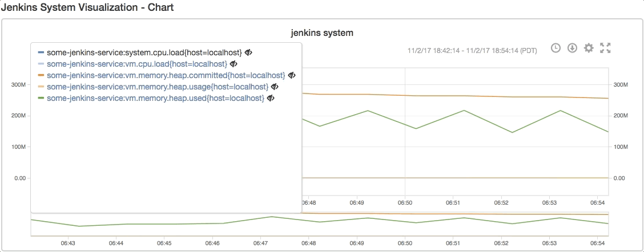Viewport: 644px width, 252px height.
Task: Hide the vm.memory.heap.used series
Action: pyautogui.click(x=271, y=99)
